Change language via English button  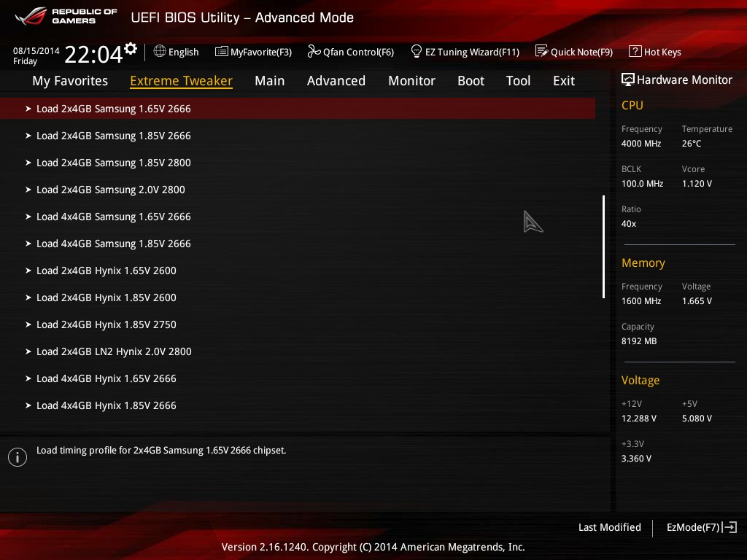pos(183,52)
